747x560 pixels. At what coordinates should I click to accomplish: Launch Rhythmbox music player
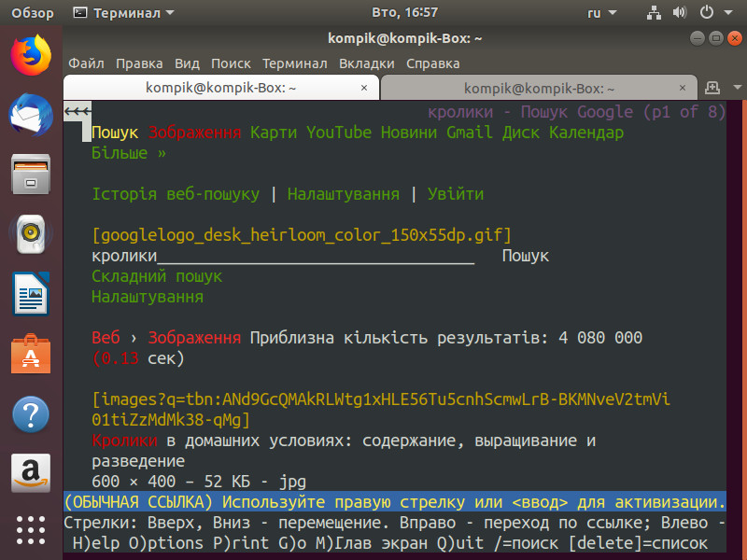pyautogui.click(x=31, y=234)
